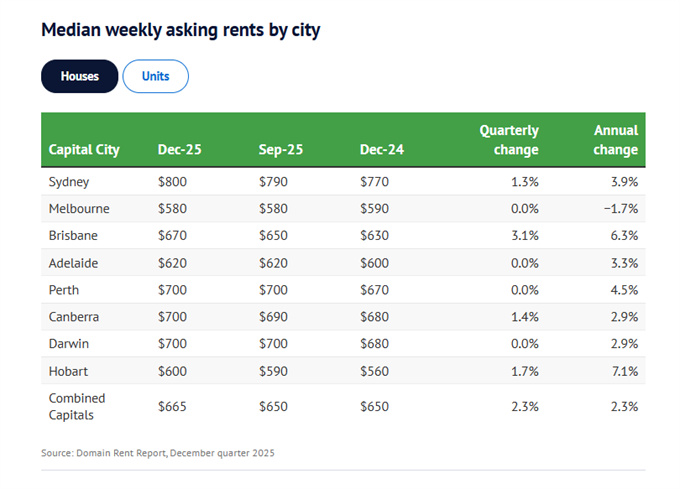Click the Dec-25 column header

click(179, 150)
